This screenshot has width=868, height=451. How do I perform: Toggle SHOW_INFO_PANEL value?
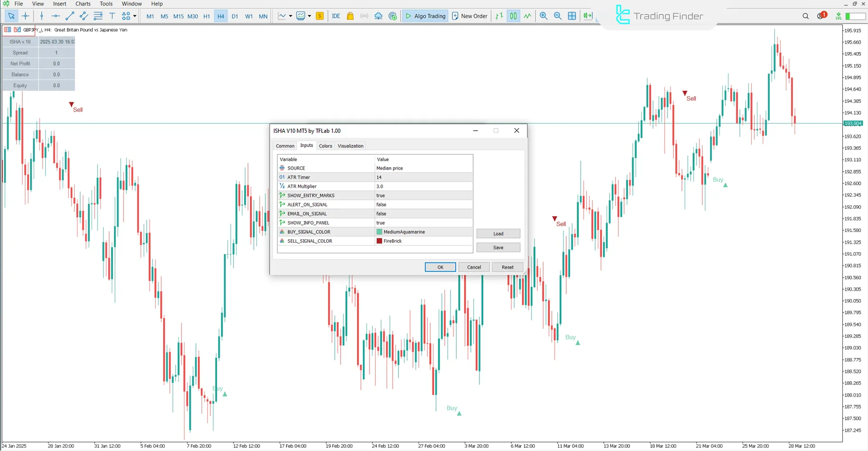click(x=381, y=222)
